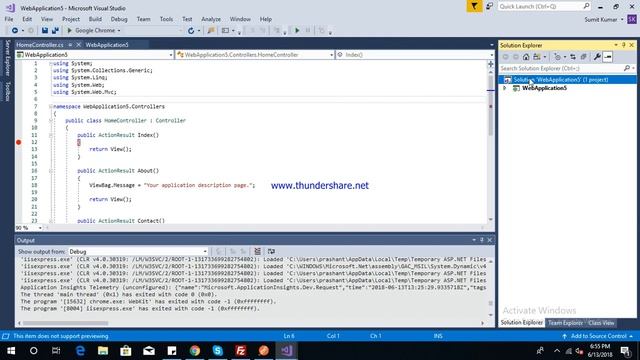Collapse the Index() method outline
Image resolution: width=640 pixels, height=360 pixels.
point(51,135)
